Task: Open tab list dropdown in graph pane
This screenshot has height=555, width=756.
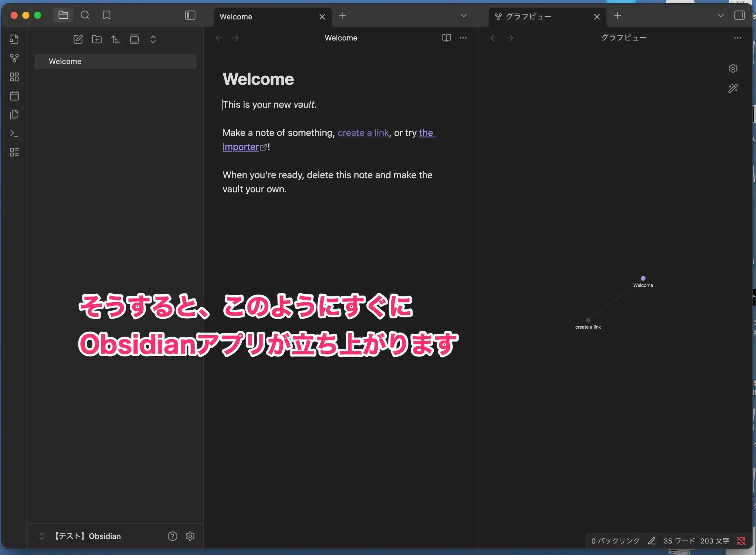Action: 721,16
